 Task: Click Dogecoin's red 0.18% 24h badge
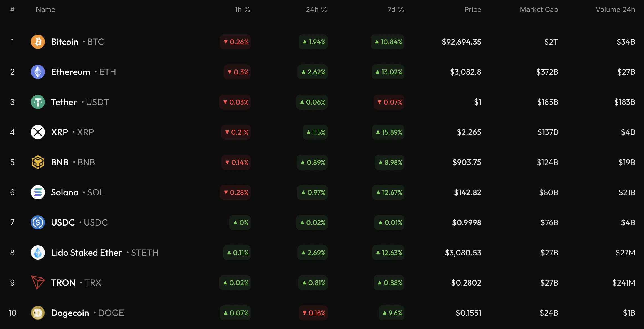(313, 313)
